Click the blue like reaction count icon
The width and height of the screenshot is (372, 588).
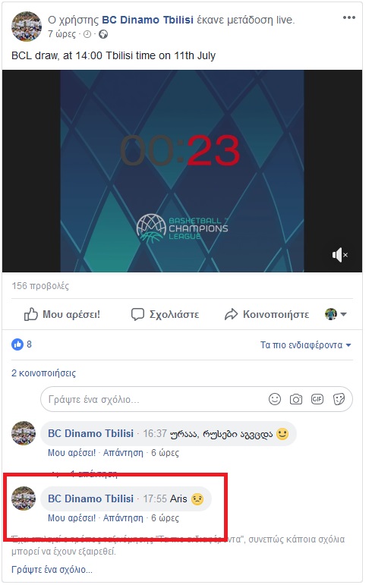(x=17, y=344)
